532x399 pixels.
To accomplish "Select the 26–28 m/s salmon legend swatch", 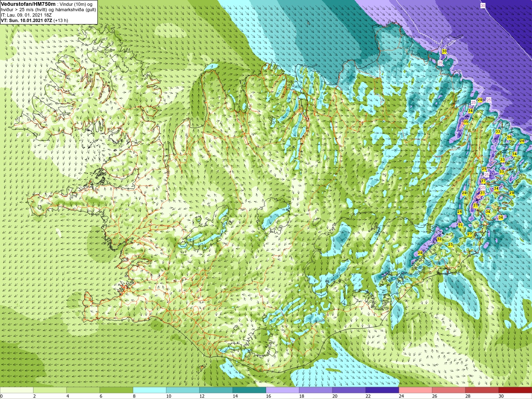I will 449,390.
